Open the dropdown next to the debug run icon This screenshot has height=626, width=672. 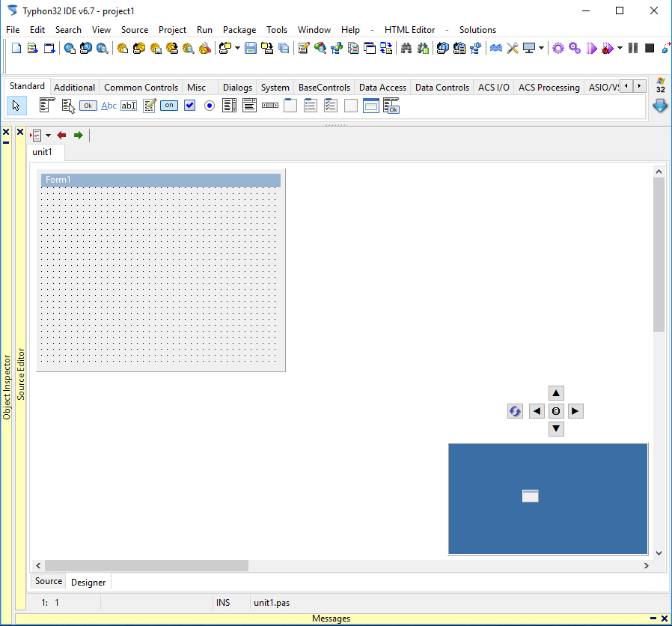620,48
